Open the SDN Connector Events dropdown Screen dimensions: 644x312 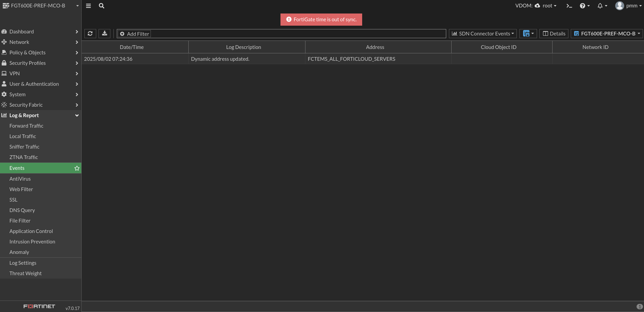tap(483, 33)
